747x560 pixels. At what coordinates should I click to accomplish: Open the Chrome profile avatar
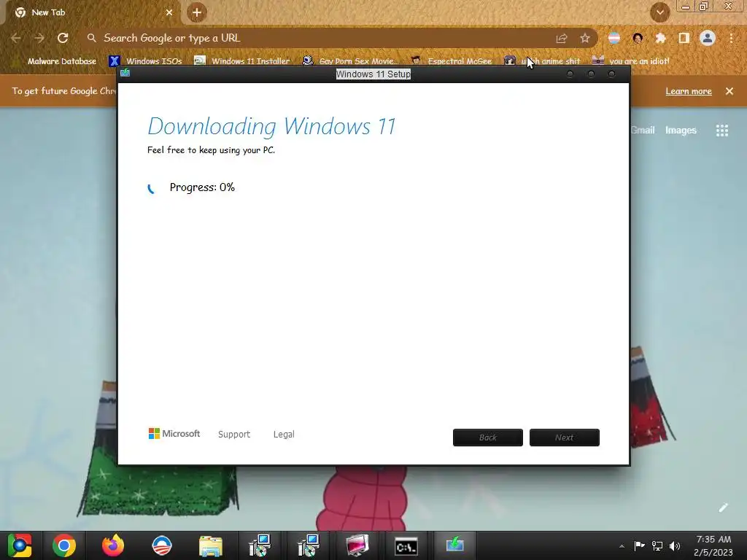click(708, 38)
